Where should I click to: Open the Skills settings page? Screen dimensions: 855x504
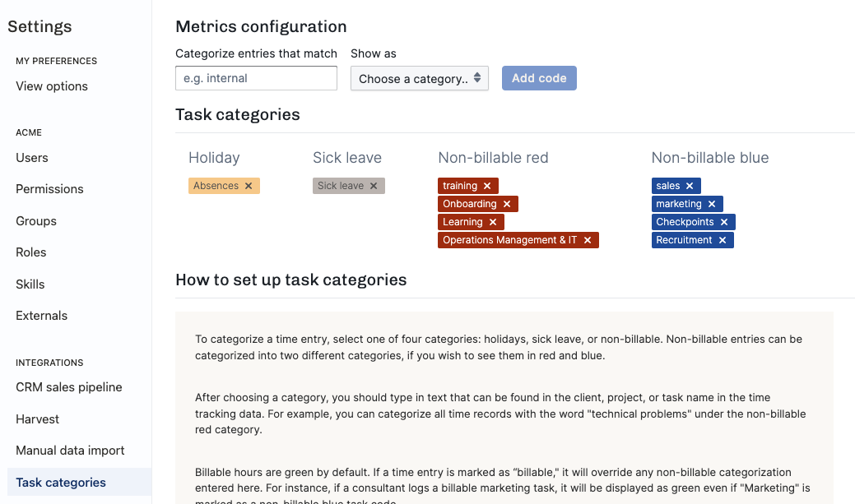click(x=30, y=284)
